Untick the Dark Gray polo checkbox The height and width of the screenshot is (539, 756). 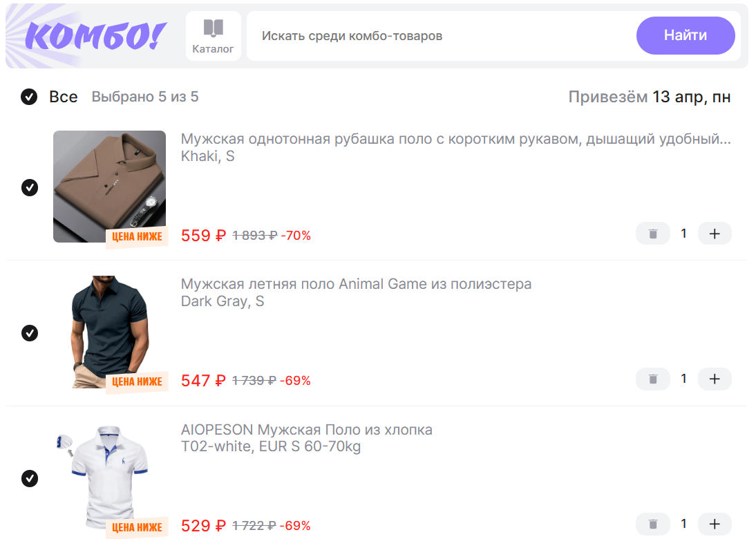(x=30, y=333)
